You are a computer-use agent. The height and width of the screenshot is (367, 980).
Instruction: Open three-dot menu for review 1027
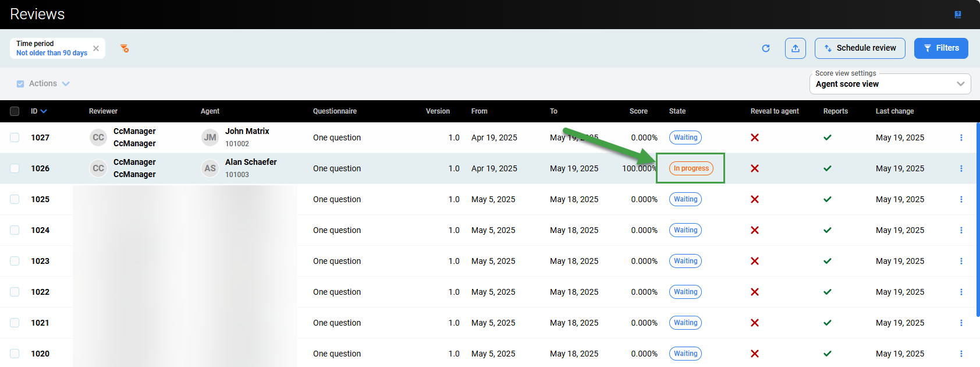tap(961, 137)
